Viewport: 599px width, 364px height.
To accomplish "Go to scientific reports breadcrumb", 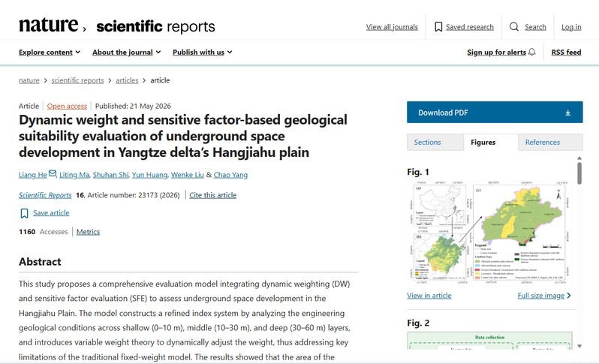I will coord(77,80).
